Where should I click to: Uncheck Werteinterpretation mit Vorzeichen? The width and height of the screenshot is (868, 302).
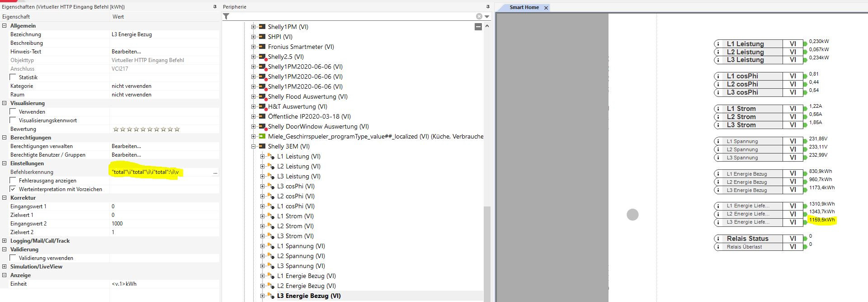point(13,189)
